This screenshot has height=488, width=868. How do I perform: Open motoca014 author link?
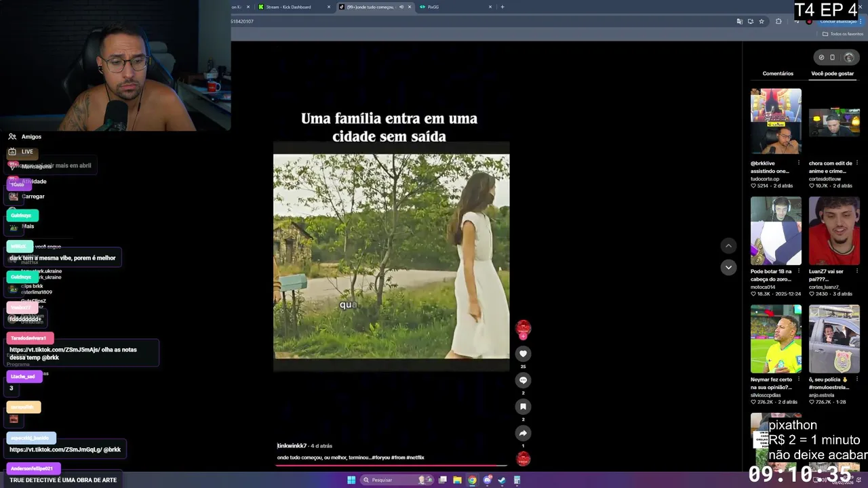tap(763, 287)
